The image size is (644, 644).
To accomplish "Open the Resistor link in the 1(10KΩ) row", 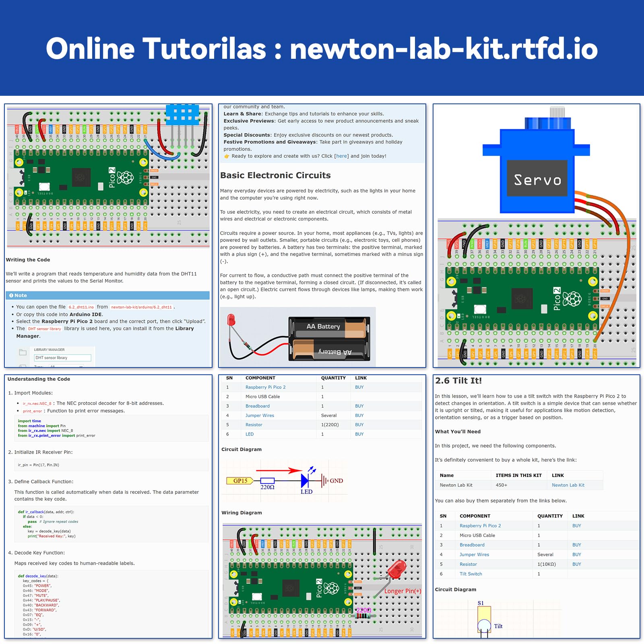I will coord(468,564).
